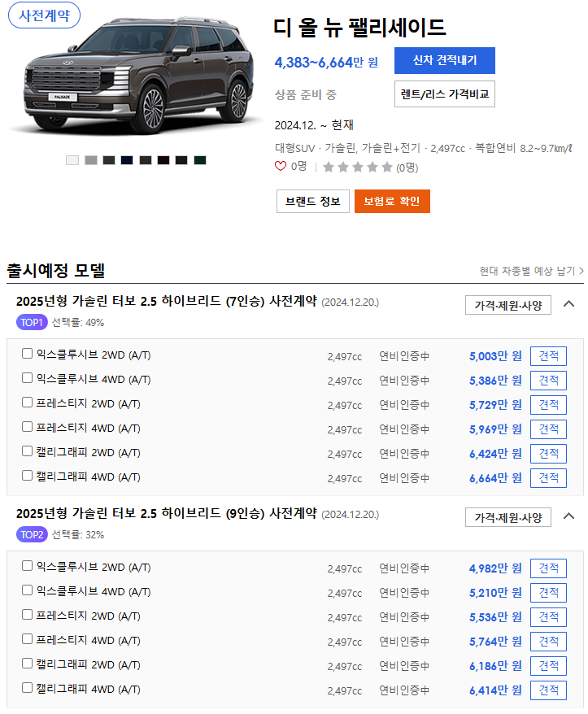Click 선택률: 32% text
The image size is (588, 714).
pos(78,534)
